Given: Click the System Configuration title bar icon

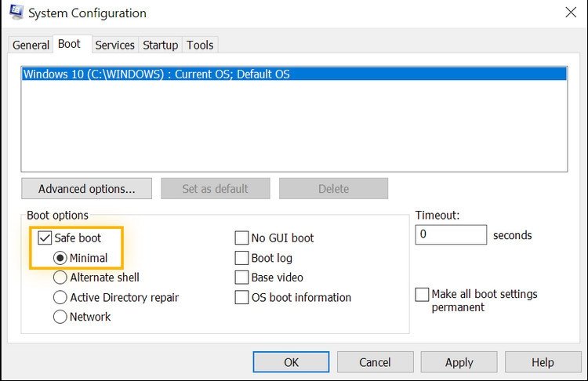Looking at the screenshot, I should [16, 13].
